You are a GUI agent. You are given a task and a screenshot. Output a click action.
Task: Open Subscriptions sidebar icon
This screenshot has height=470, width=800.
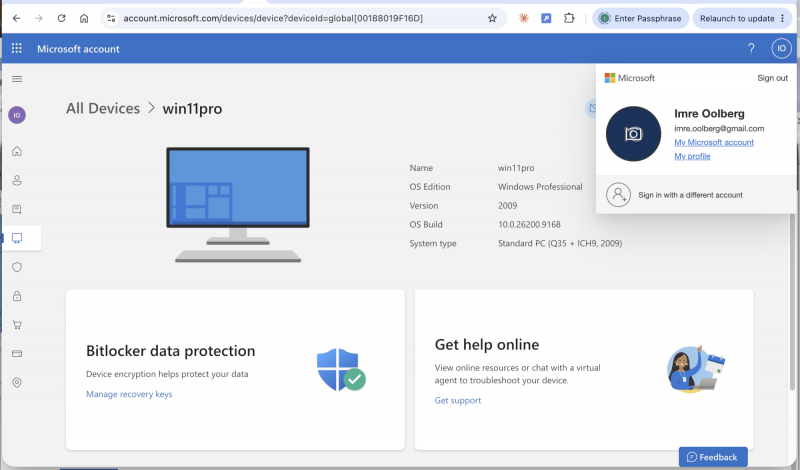coord(17,209)
